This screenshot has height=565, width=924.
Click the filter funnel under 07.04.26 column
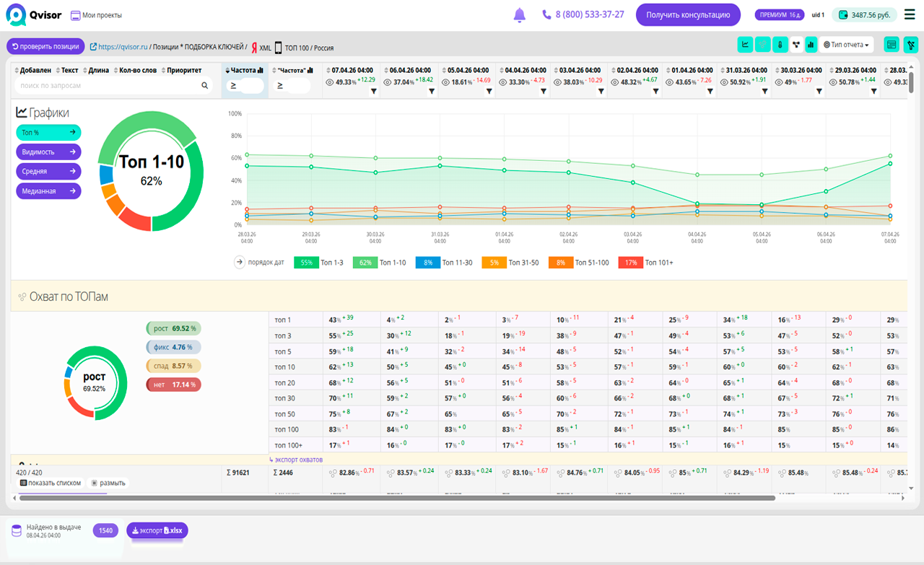coord(374,92)
